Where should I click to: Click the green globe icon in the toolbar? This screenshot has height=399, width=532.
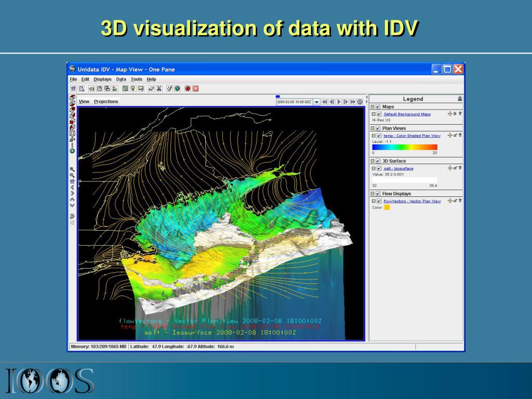click(178, 88)
